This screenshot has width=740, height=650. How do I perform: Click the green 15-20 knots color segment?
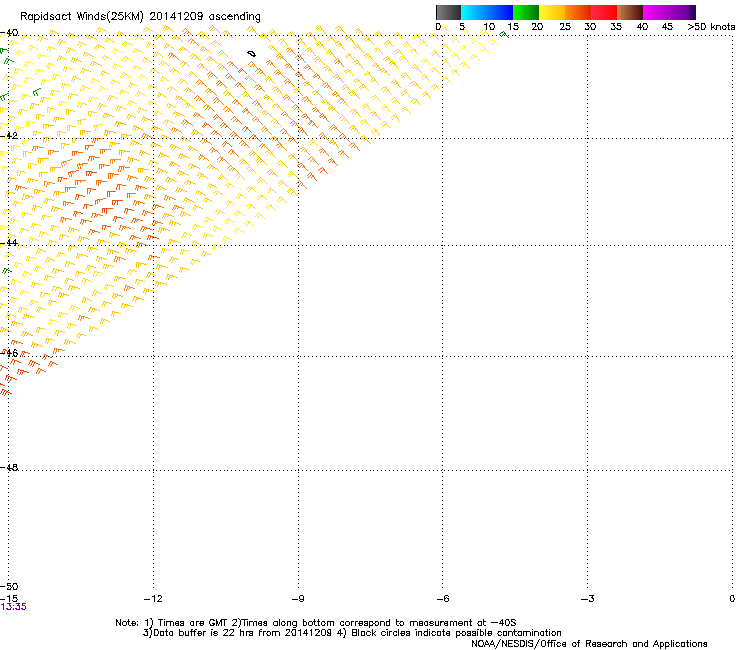tap(526, 12)
